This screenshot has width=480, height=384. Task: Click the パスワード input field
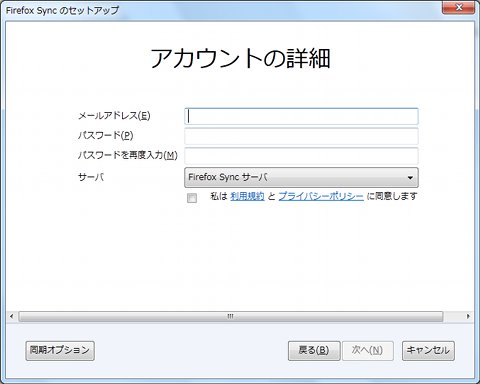coord(301,136)
